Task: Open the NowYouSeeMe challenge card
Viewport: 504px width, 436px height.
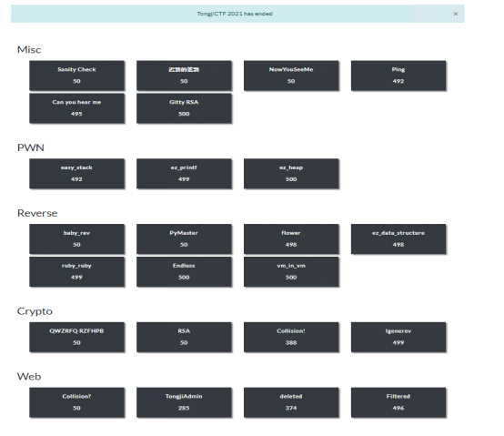Action: (x=291, y=76)
